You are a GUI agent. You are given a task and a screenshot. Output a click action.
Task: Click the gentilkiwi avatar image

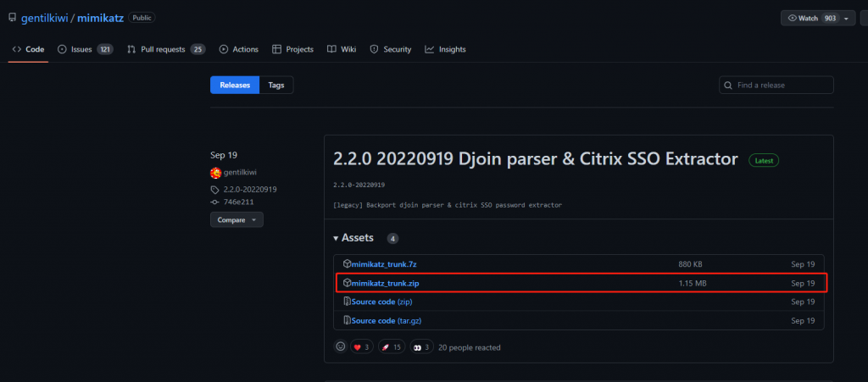[216, 173]
